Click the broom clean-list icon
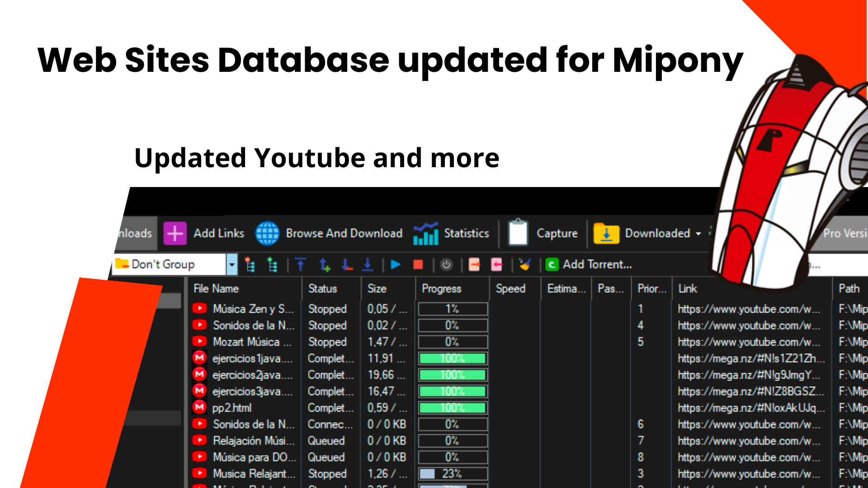 (525, 265)
